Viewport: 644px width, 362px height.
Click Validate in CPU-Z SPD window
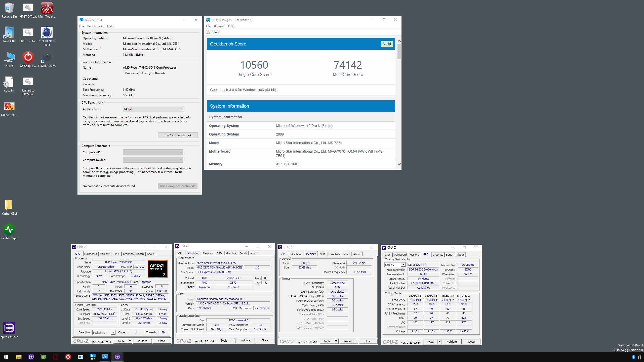452,342
